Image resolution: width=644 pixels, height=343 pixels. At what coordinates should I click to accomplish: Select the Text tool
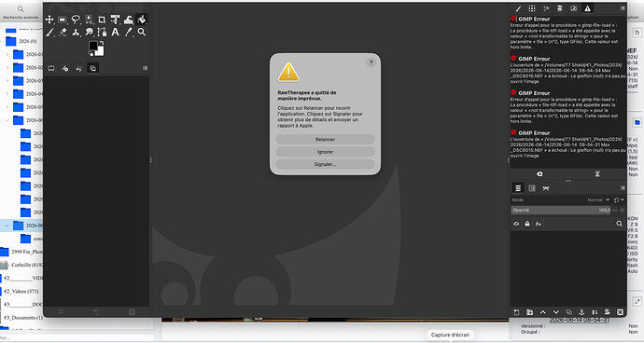pyautogui.click(x=116, y=32)
